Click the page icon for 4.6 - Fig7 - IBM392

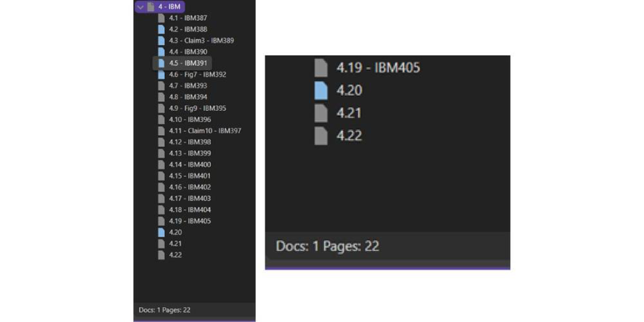[161, 75]
